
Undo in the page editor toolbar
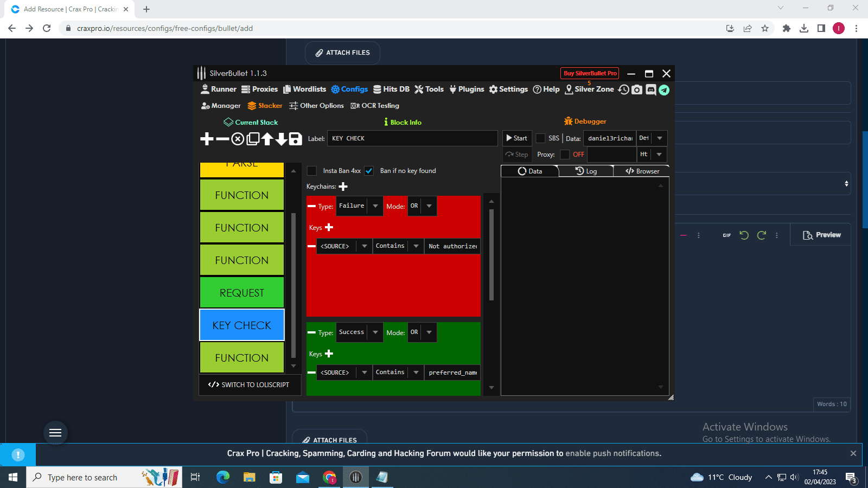tap(744, 235)
